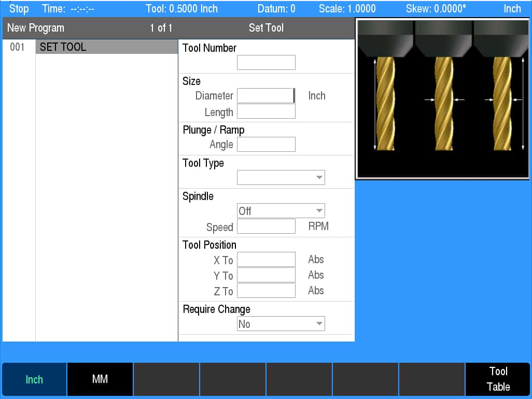
Task: Click the Inch label beside Diameter
Action: (316, 95)
